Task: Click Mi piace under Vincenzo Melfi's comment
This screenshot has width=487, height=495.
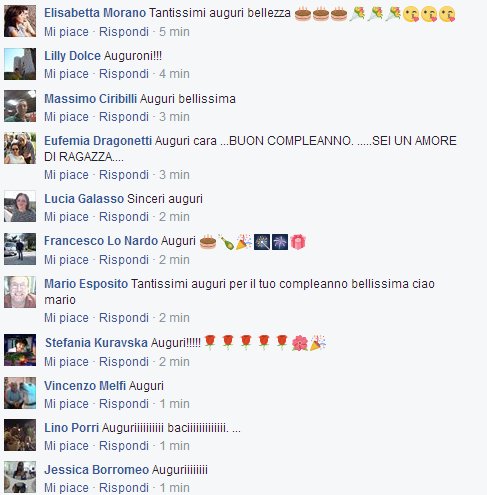Action: [66, 404]
